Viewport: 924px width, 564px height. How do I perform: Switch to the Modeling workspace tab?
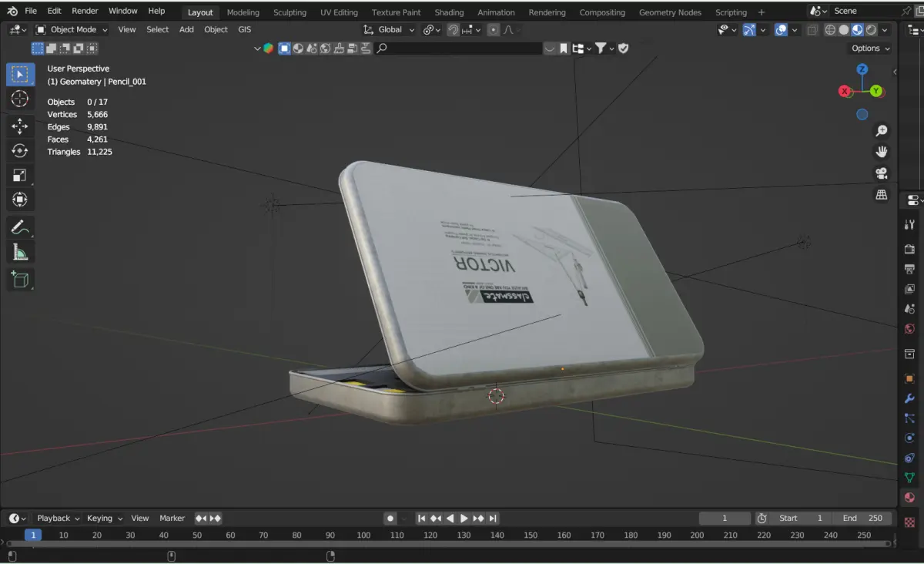coord(243,12)
